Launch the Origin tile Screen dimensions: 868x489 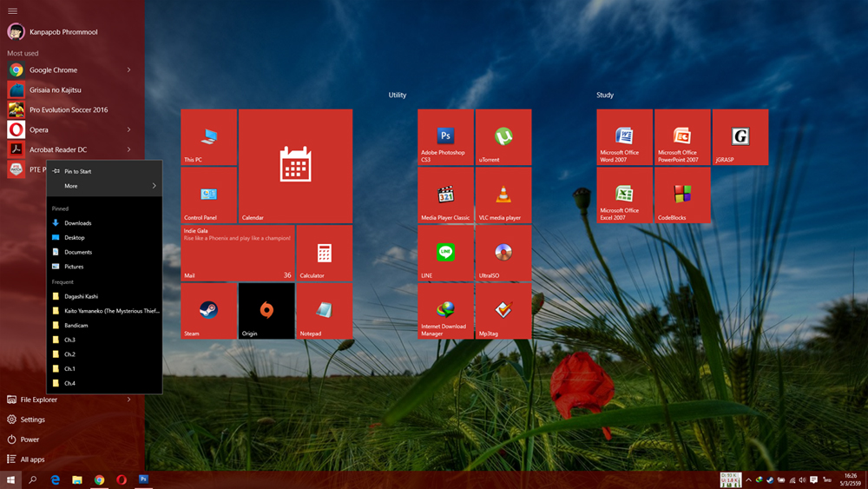[x=266, y=311]
